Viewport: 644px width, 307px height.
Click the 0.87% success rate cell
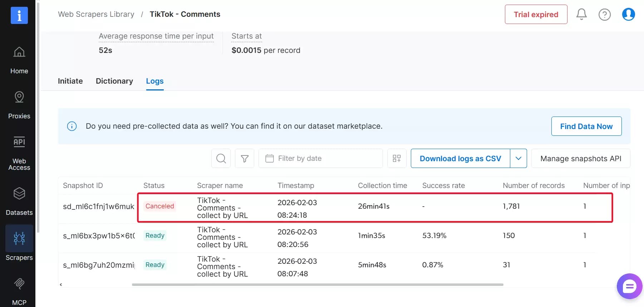pos(433,265)
